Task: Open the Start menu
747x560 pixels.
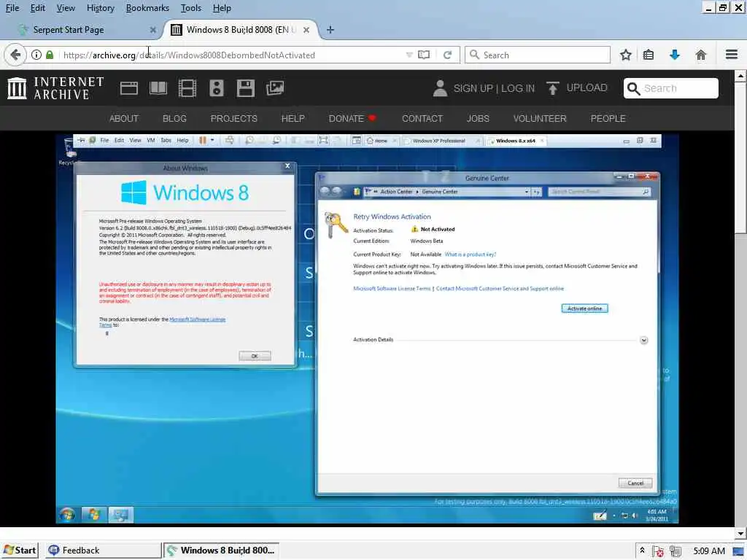Action: (x=20, y=551)
